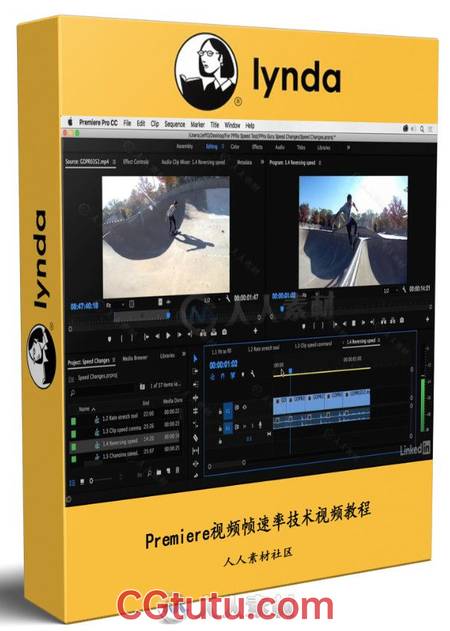The width and height of the screenshot is (450, 631).
Task: Open the Source monitor playback resolution dropdown
Action: tap(209, 300)
